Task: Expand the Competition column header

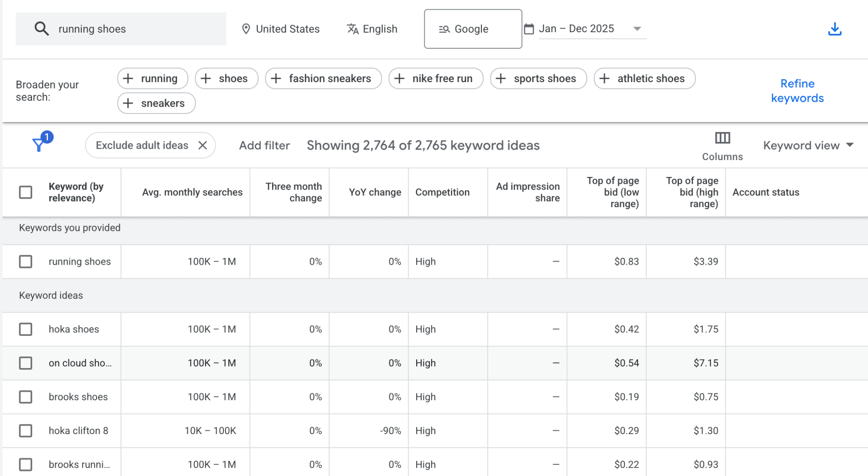Action: pos(442,192)
